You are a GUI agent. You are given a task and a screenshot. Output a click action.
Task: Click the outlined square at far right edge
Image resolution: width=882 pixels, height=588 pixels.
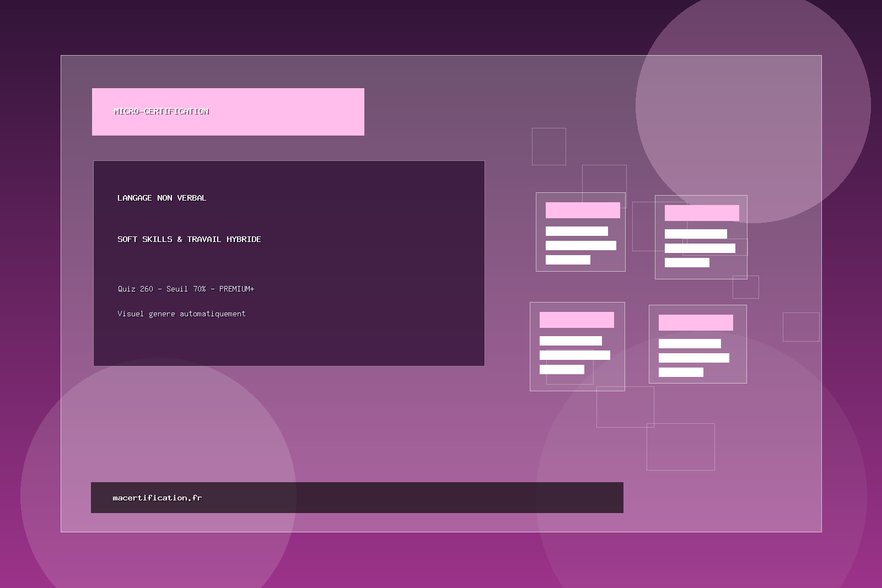(x=800, y=327)
